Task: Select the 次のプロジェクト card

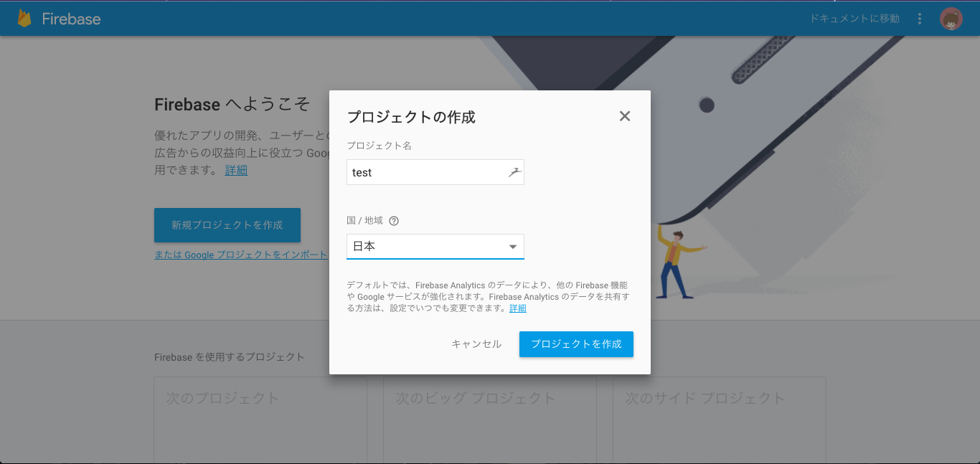Action: tap(260, 420)
